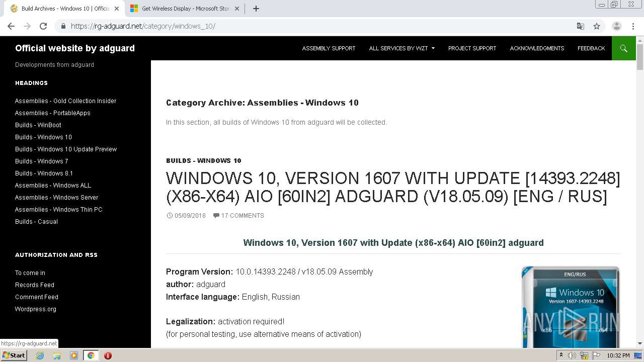The image size is (644, 362).
Task: Open Project Support menu item
Action: (x=472, y=48)
